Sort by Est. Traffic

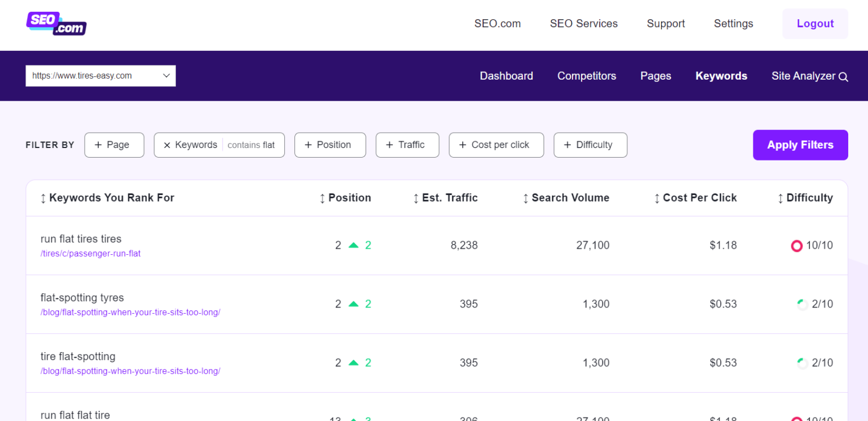tap(445, 198)
